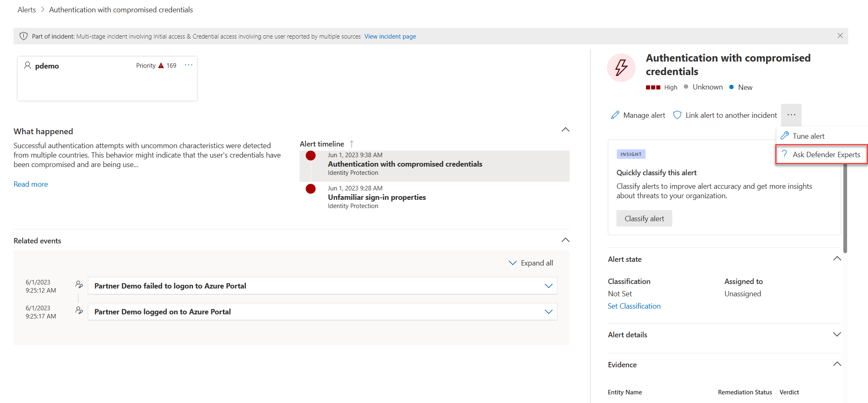Click the Alert timeline sort arrow
This screenshot has height=403, width=868.
(x=352, y=144)
